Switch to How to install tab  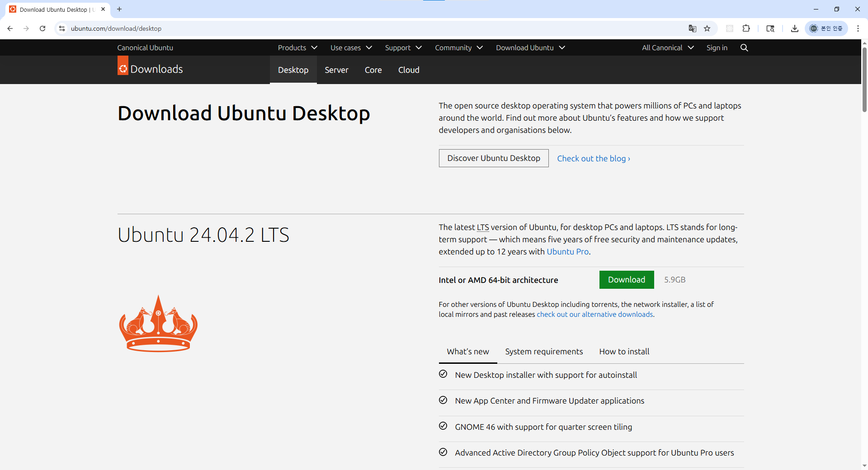[624, 352]
